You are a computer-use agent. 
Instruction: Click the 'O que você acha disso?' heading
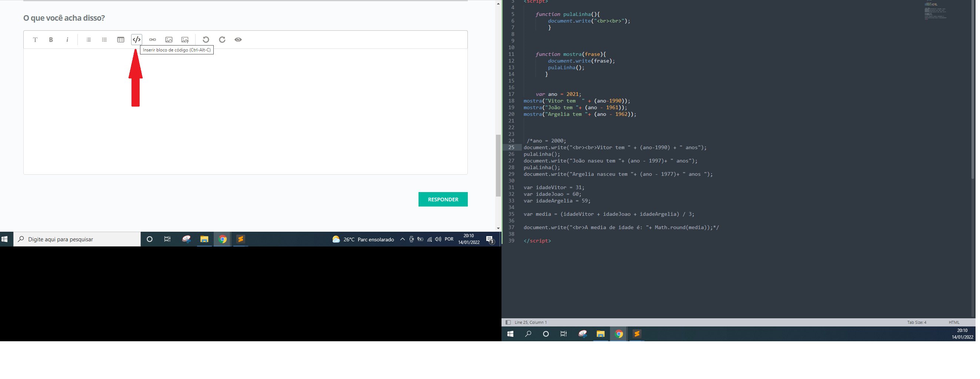point(64,18)
